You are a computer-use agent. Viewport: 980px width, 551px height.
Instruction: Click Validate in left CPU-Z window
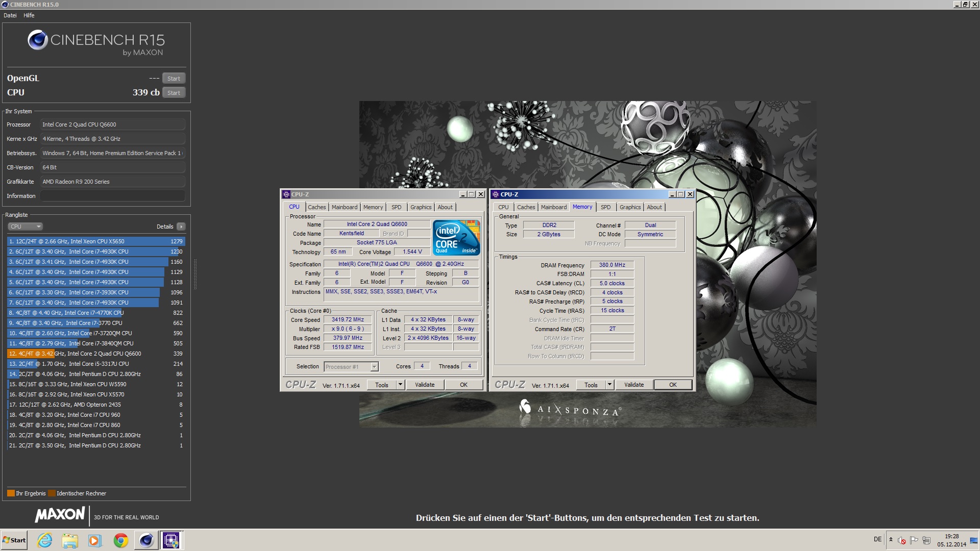pos(425,385)
